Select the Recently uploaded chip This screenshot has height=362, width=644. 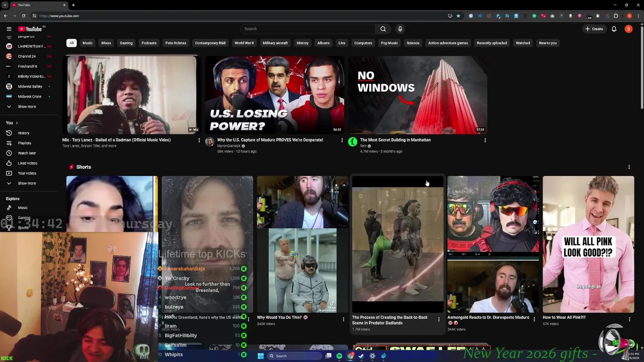[x=492, y=43]
